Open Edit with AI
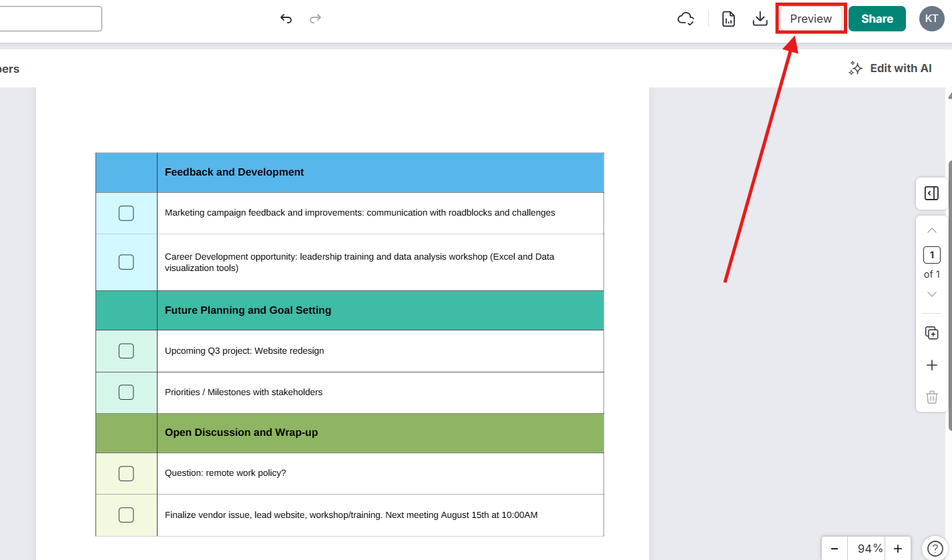Image resolution: width=952 pixels, height=560 pixels. click(x=890, y=67)
